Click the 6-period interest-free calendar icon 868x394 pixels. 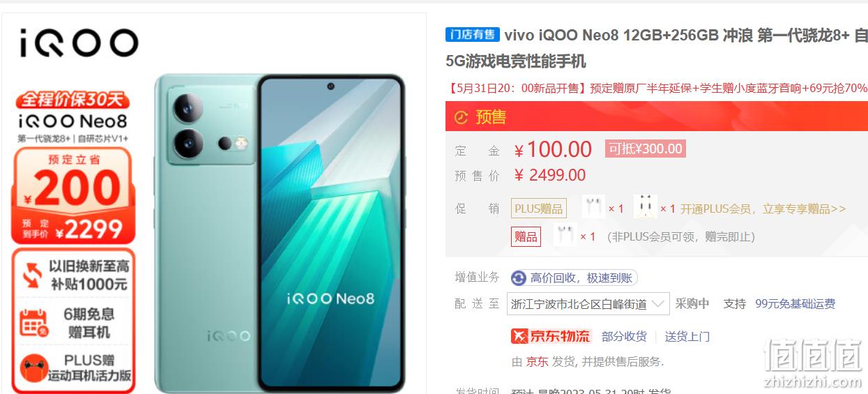[33, 323]
